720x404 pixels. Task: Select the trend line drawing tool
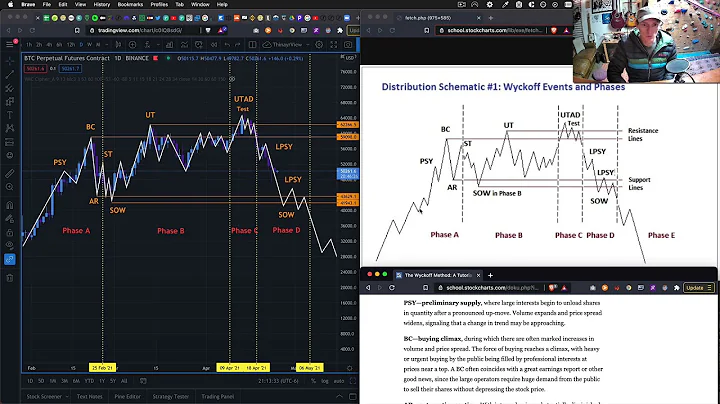pos(10,74)
